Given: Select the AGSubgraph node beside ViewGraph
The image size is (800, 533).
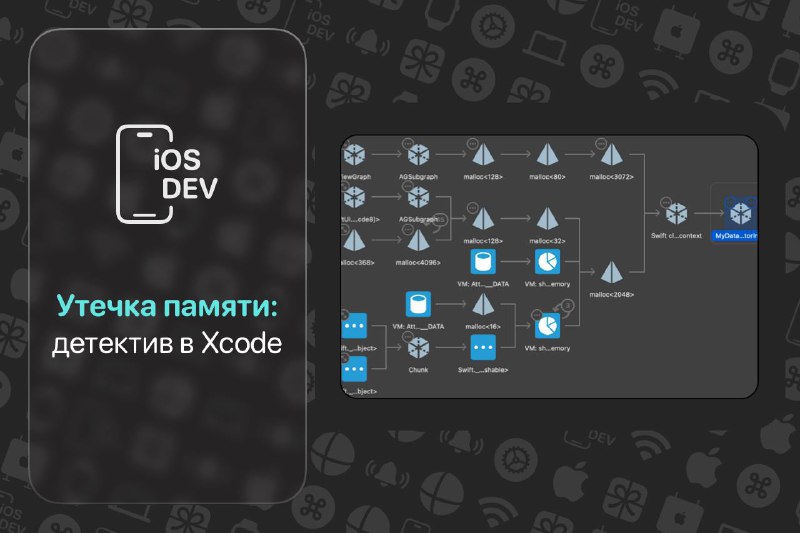Looking at the screenshot, I should 418,154.
